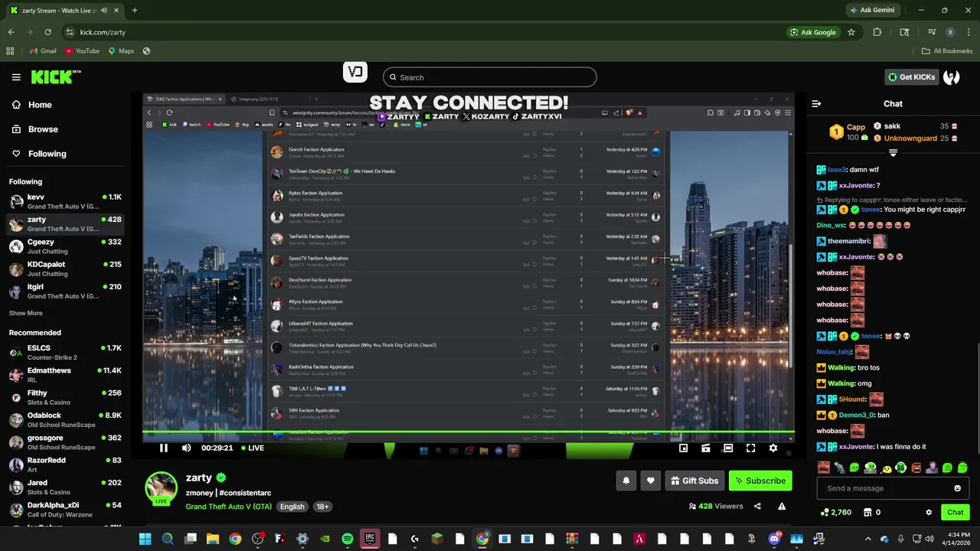Collapse the chat panel arrow icon
980x551 pixels.
click(x=816, y=103)
